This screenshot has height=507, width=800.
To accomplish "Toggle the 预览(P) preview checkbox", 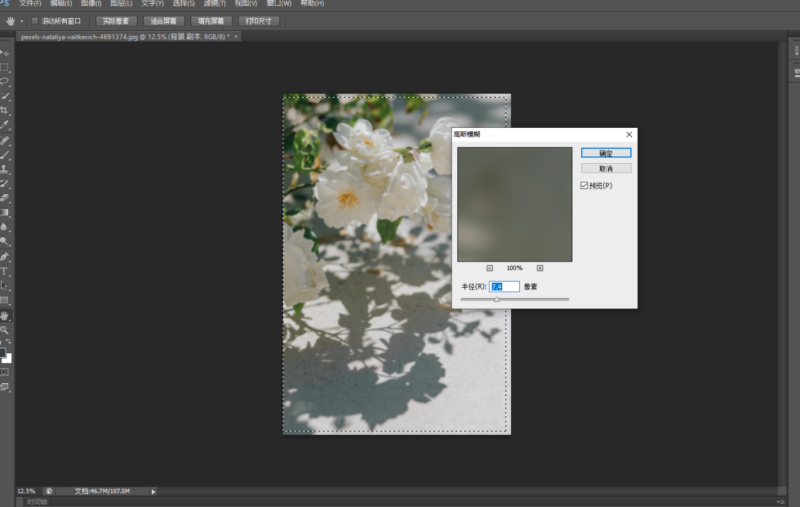I will pos(585,185).
